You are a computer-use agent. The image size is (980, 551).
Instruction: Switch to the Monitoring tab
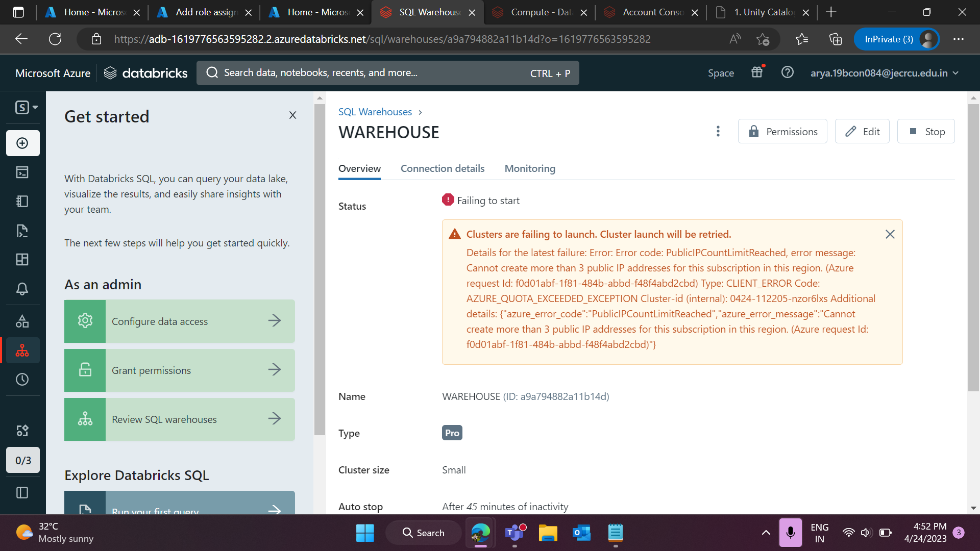click(530, 168)
